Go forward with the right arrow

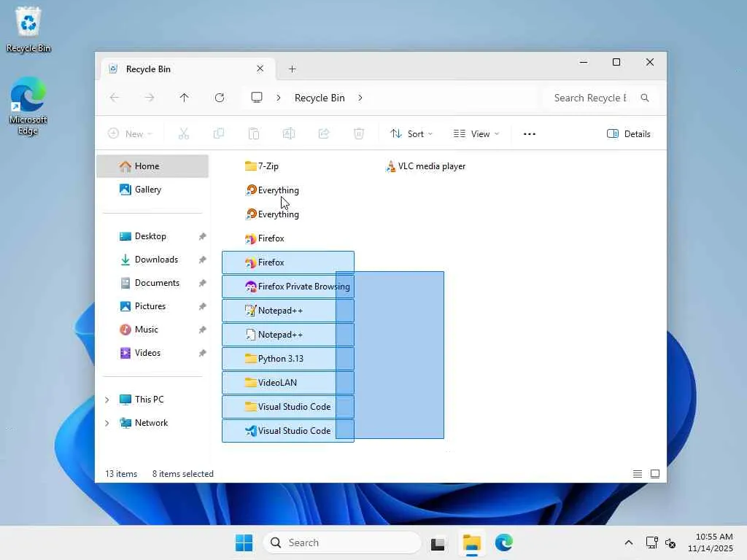pyautogui.click(x=150, y=98)
